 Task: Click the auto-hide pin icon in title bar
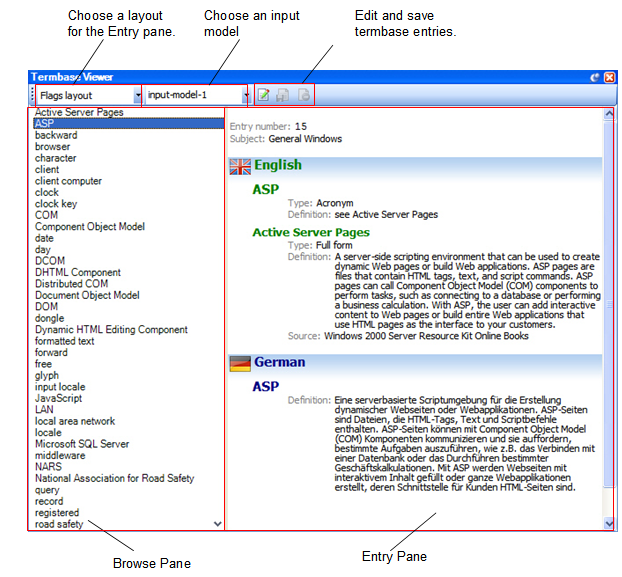point(595,77)
